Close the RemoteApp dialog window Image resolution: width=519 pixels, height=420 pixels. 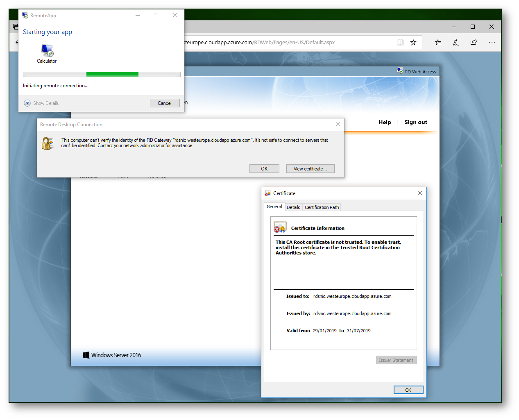click(x=175, y=15)
